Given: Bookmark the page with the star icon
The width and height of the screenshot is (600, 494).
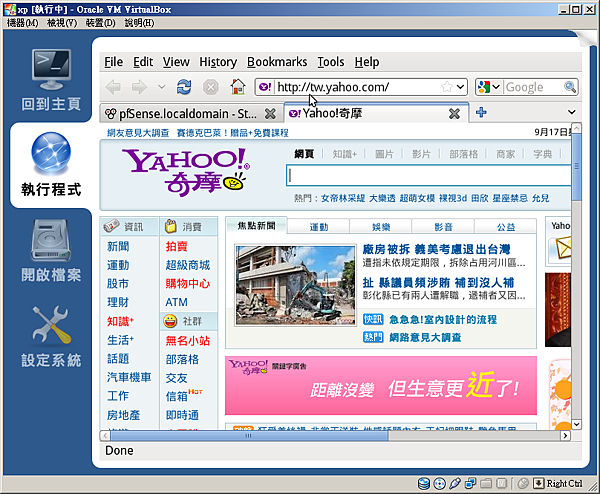Looking at the screenshot, I should tap(446, 87).
